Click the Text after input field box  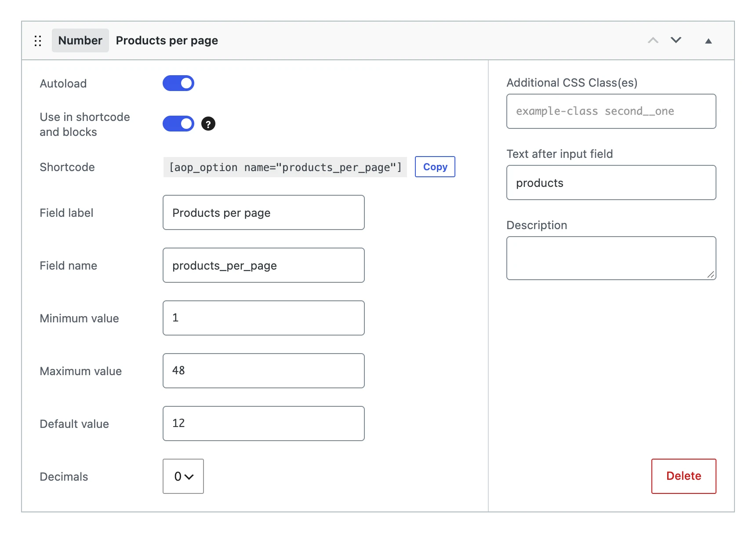(611, 183)
